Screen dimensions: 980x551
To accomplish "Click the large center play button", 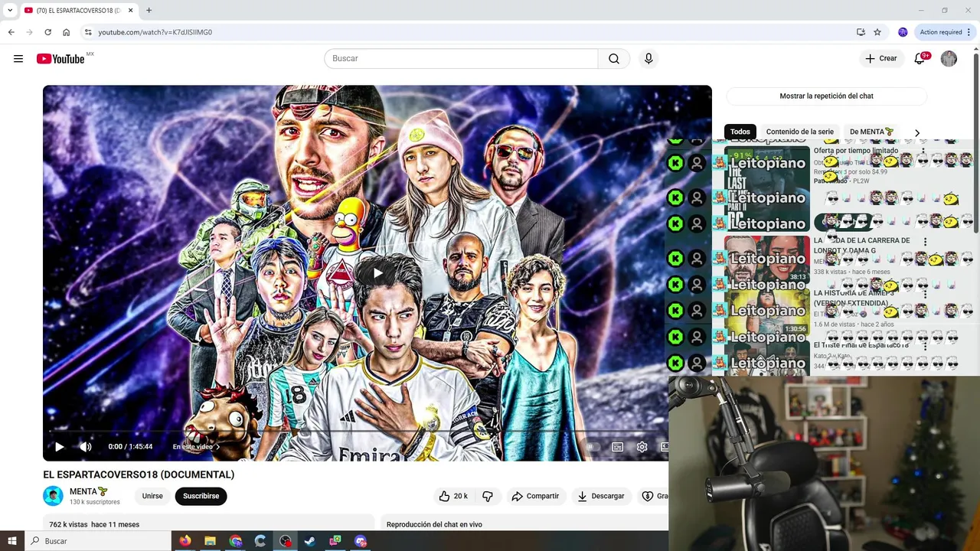I will (x=377, y=273).
